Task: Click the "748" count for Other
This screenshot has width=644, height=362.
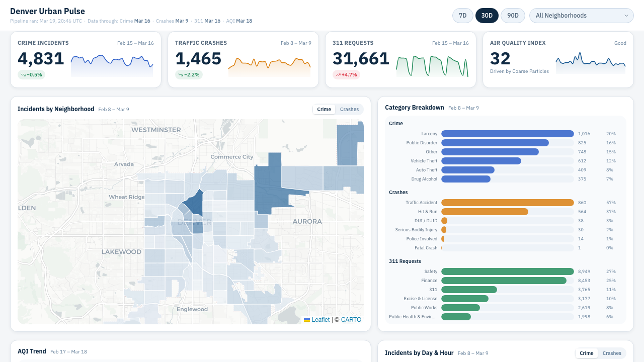Action: tap(583, 152)
